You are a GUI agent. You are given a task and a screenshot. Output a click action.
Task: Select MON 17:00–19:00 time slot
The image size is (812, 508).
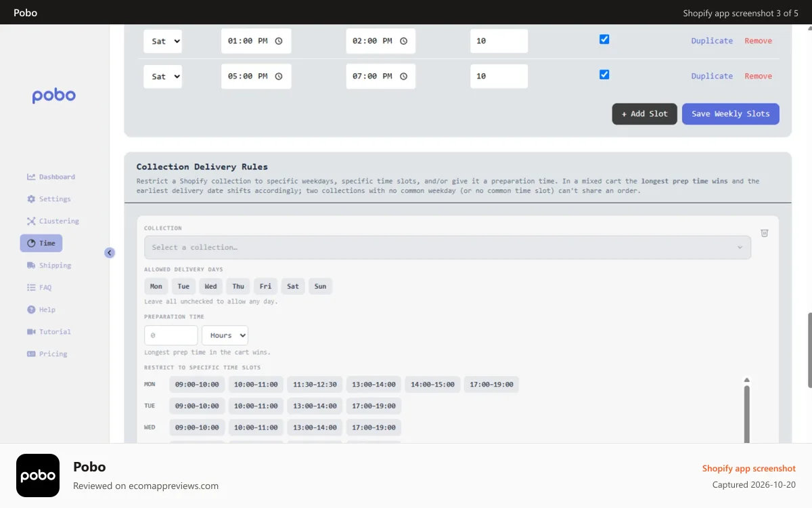pyautogui.click(x=491, y=385)
